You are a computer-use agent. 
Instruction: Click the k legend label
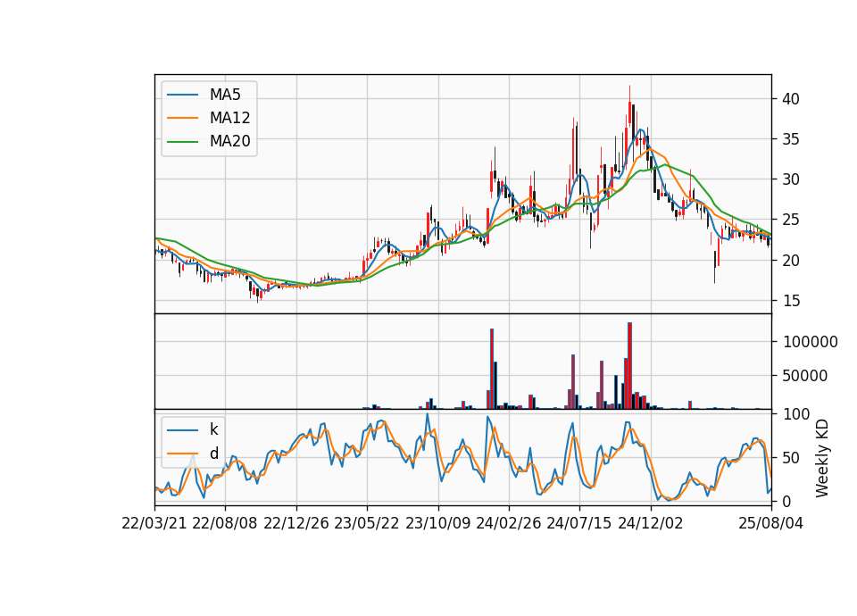[x=213, y=429]
